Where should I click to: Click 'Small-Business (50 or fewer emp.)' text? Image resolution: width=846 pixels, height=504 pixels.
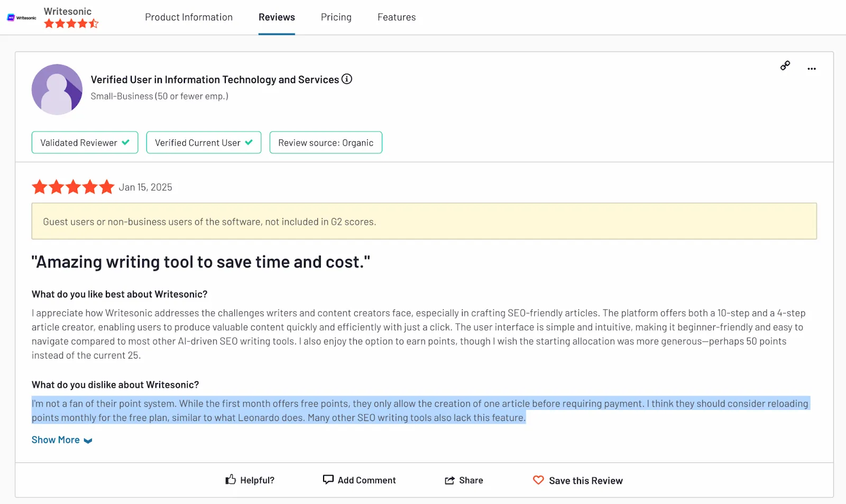[x=159, y=96]
